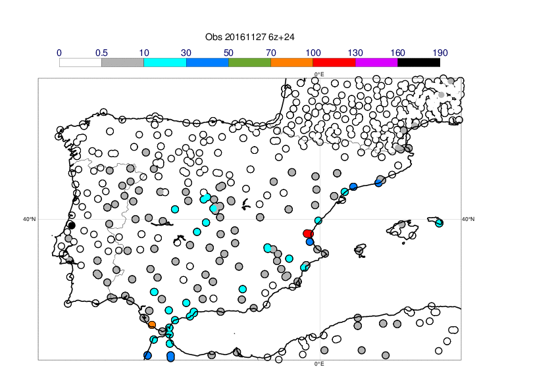
Task: Click the title 'Obs 20161127 6z+24'
Action: (250, 37)
